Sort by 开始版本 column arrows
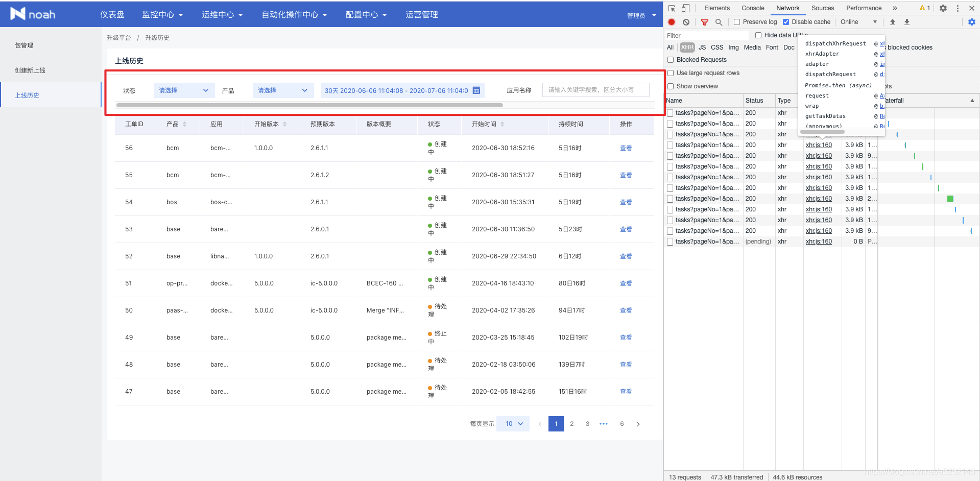This screenshot has width=980, height=481. point(284,124)
